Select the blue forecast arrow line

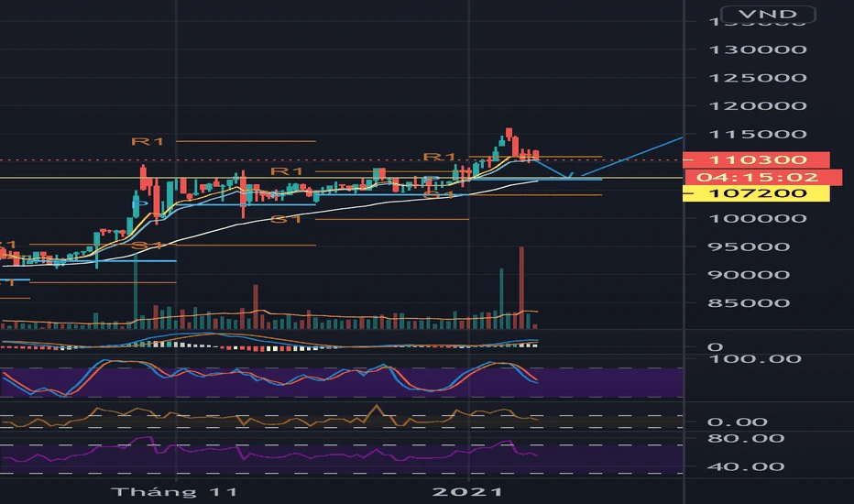[x=632, y=156]
